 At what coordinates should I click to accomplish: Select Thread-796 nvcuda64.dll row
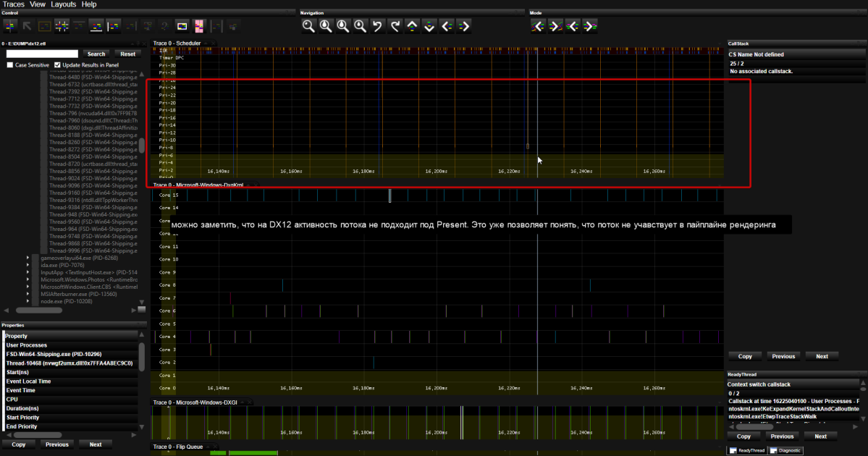[x=93, y=114]
